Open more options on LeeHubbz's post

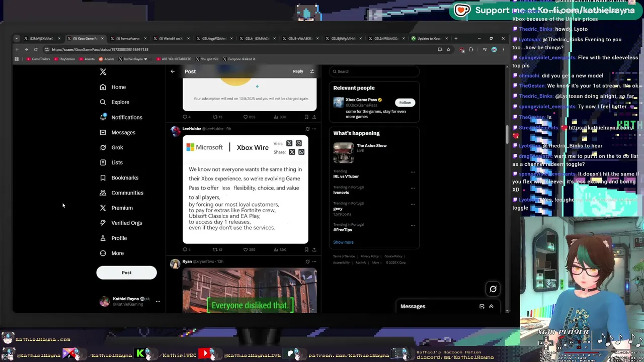314,129
